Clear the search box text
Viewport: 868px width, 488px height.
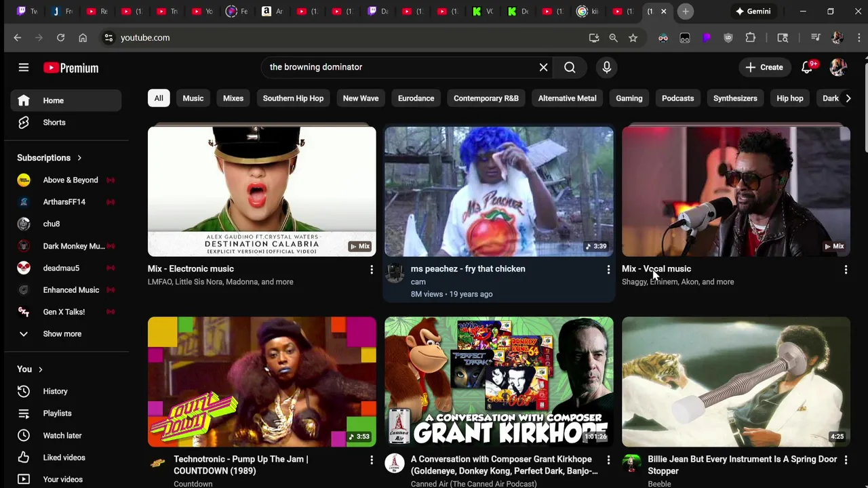(x=543, y=67)
